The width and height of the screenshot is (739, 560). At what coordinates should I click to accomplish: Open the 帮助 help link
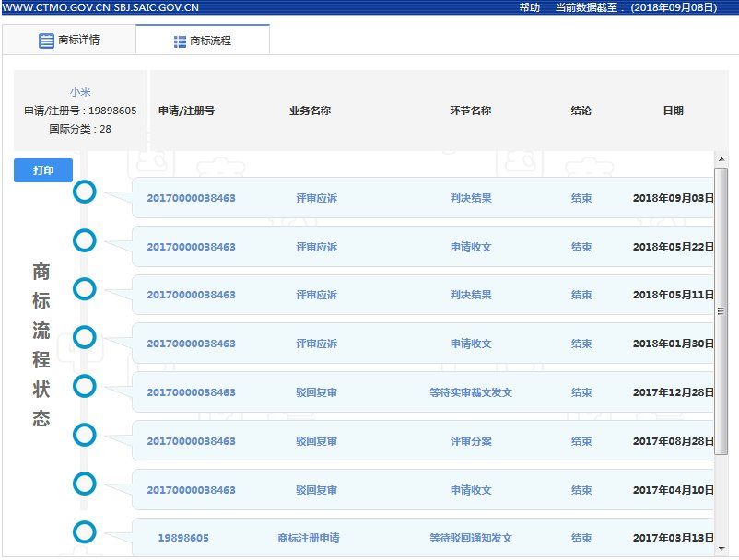click(529, 7)
